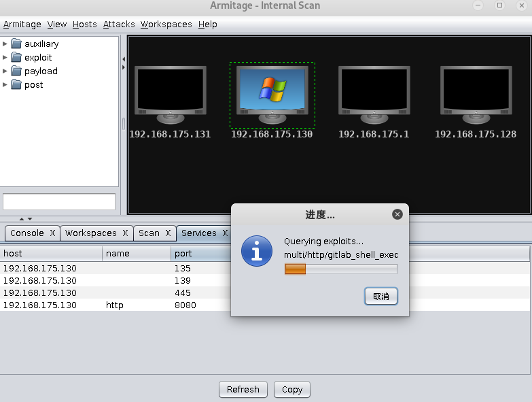Click the auxiliary tree label
Screen dimensions: 532x402
pos(41,44)
